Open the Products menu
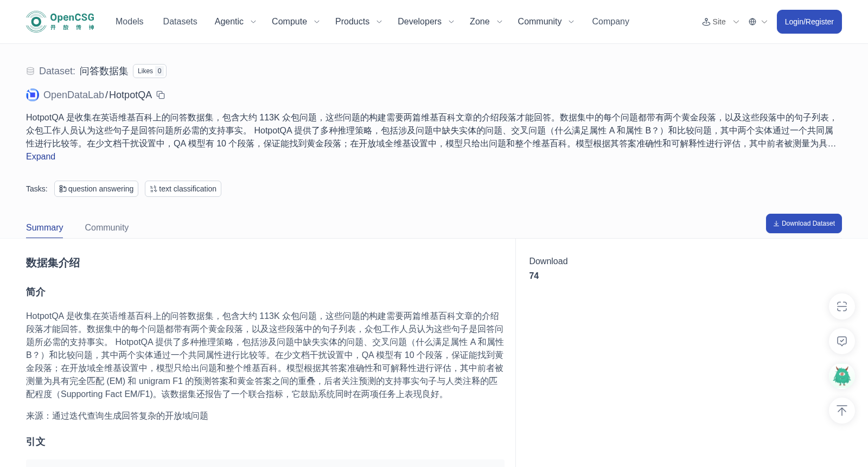Screen dimensions: 868x467 [352, 22]
